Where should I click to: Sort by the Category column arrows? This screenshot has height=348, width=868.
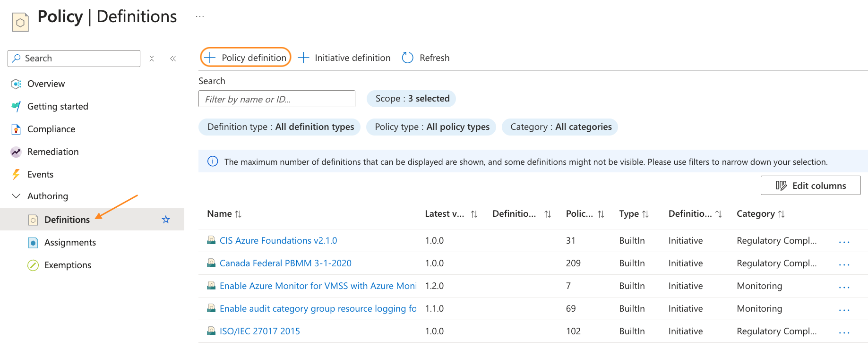pyautogui.click(x=781, y=214)
